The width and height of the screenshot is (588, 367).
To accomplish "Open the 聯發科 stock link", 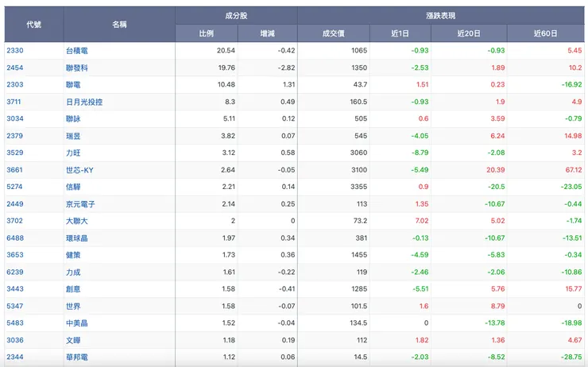I will (77, 68).
